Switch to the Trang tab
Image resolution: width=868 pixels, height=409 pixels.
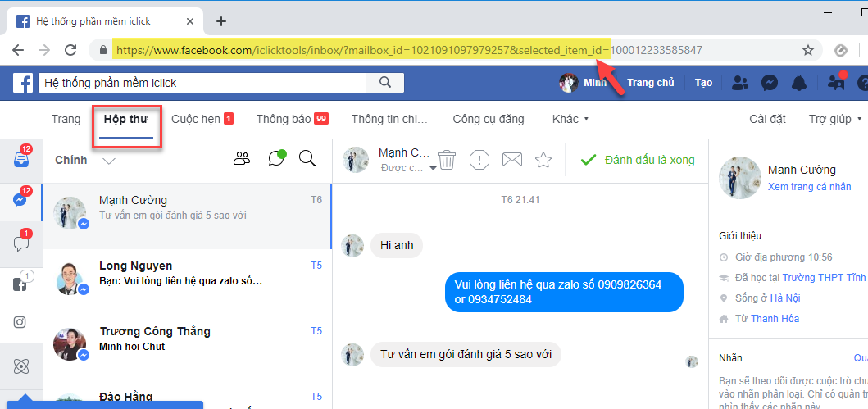coord(66,119)
